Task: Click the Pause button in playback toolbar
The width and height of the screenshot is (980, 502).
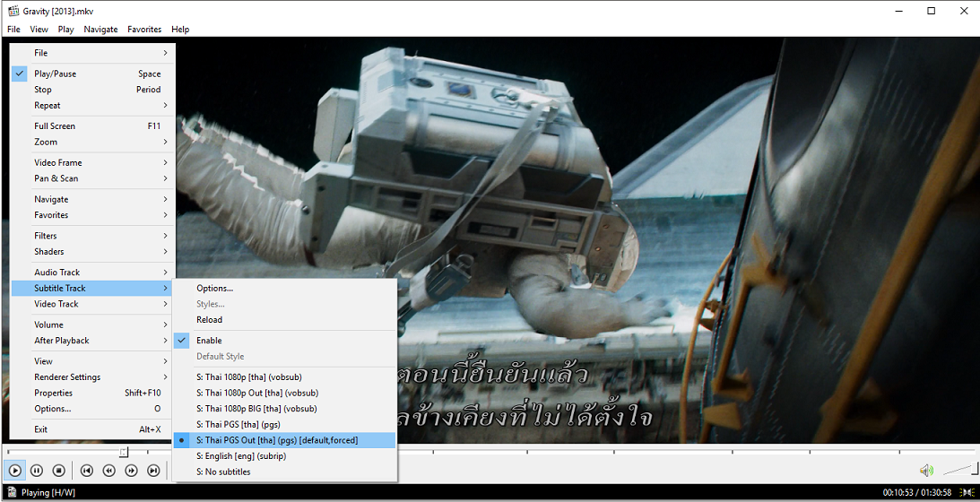Action: pos(37,470)
